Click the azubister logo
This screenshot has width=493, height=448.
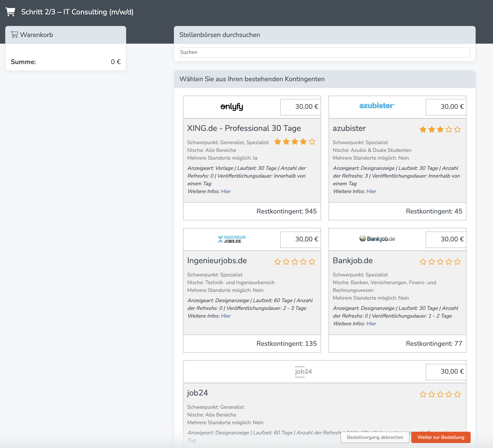tap(377, 106)
